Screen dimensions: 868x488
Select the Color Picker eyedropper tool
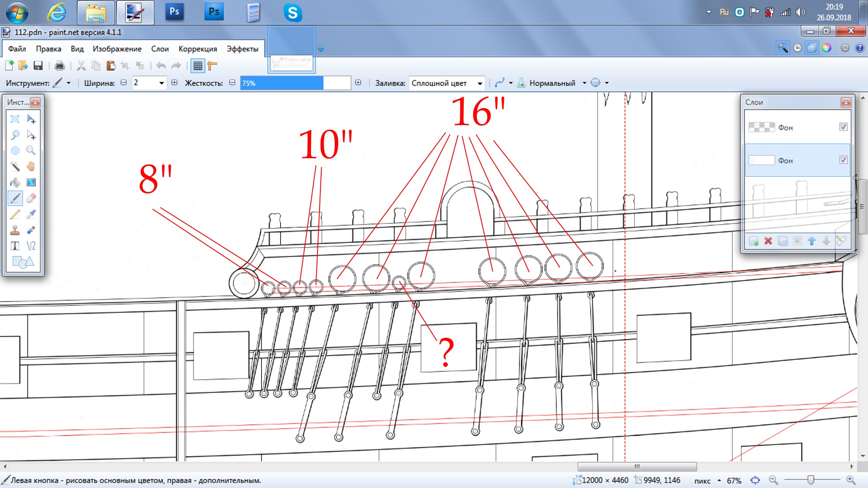point(31,214)
